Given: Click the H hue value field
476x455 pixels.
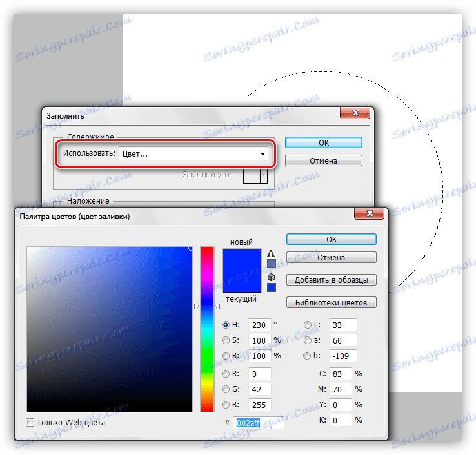Looking at the screenshot, I should tap(259, 325).
